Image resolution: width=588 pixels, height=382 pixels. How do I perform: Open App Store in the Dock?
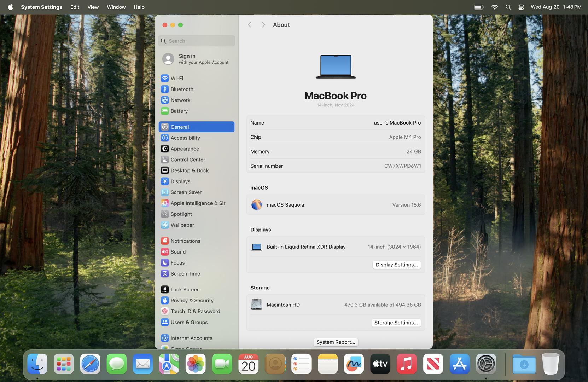(x=459, y=364)
